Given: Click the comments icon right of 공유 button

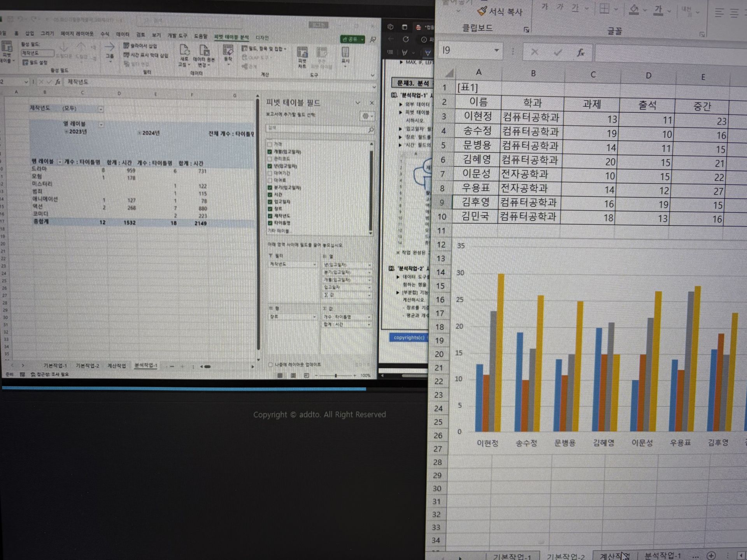Looking at the screenshot, I should [x=373, y=39].
